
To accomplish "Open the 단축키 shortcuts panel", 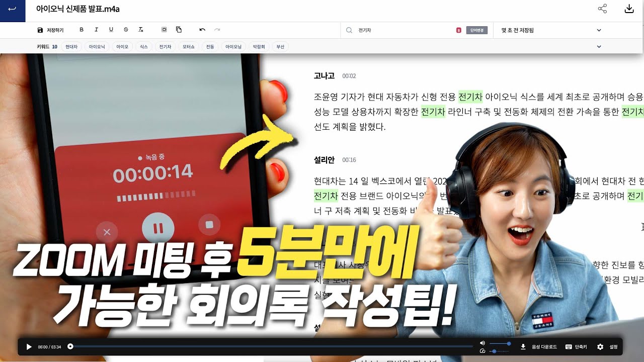I will pos(576,347).
